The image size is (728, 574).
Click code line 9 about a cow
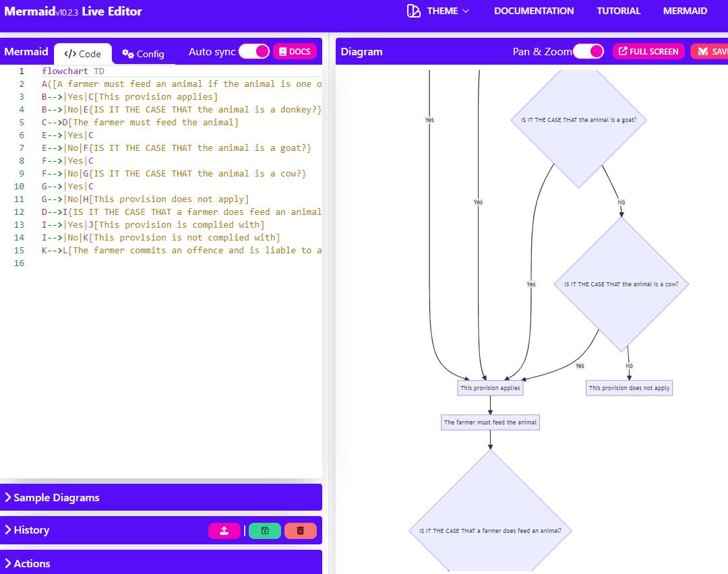tap(174, 173)
